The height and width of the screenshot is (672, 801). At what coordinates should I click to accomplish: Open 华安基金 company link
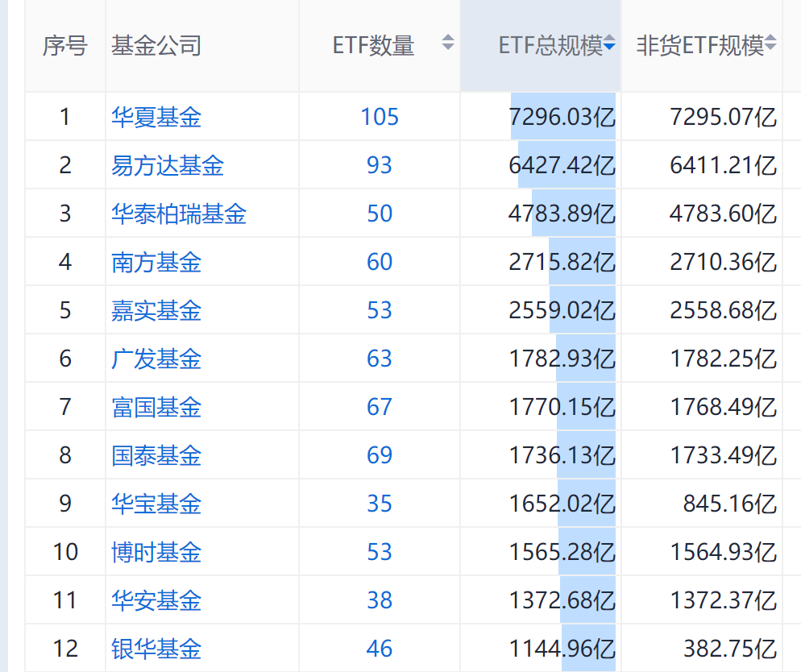156,600
